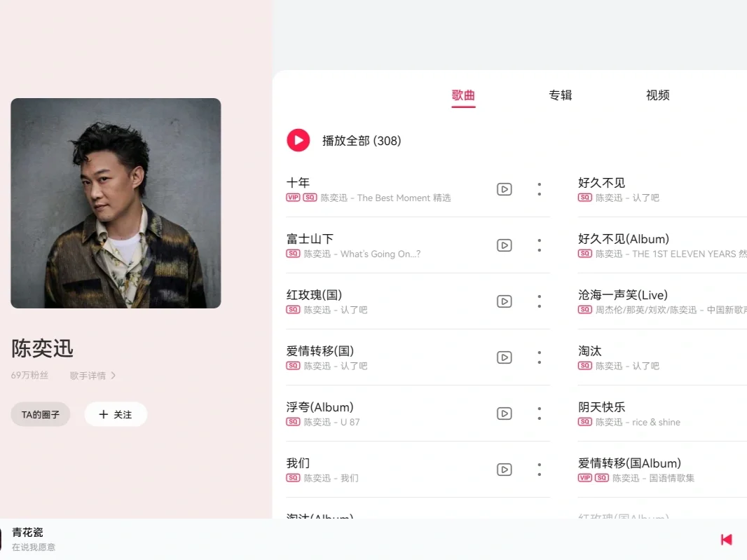Open the music video icon for 爱情转移(国)

coord(504,357)
